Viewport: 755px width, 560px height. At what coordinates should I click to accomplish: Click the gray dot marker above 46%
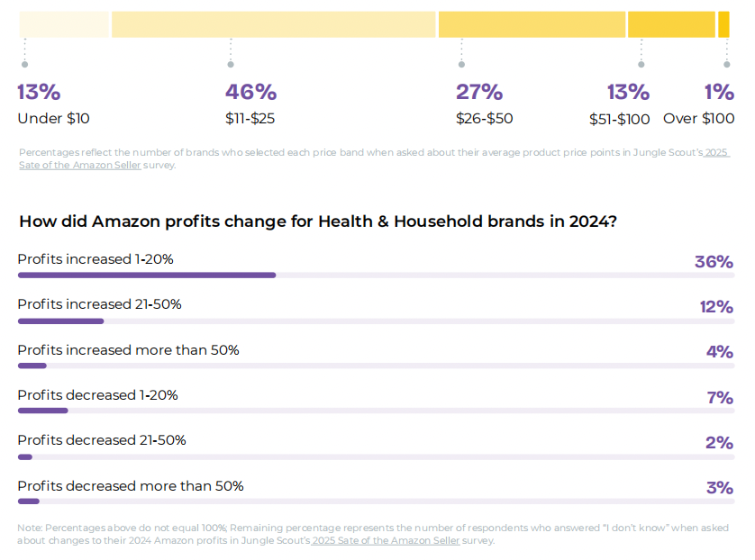pyautogui.click(x=231, y=64)
